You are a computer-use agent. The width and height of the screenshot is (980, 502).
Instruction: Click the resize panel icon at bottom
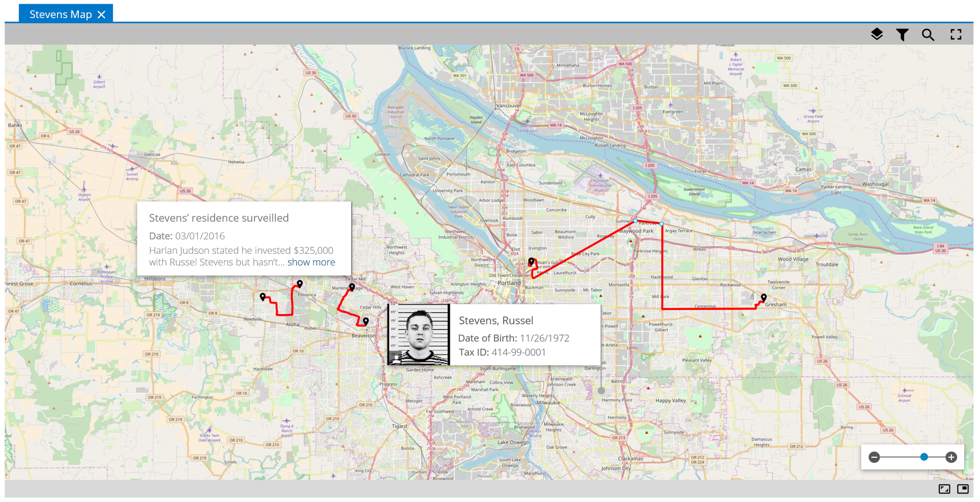944,489
